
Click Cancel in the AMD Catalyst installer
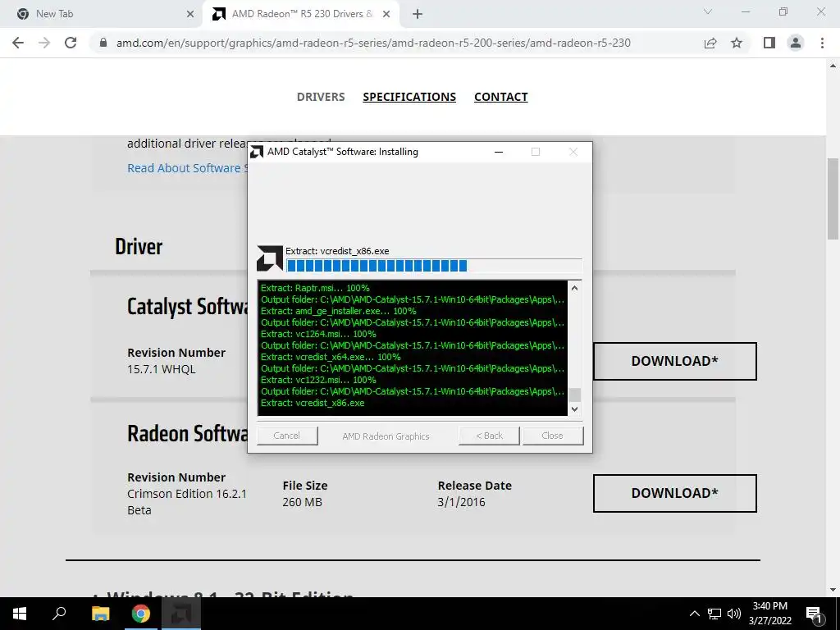coord(286,436)
